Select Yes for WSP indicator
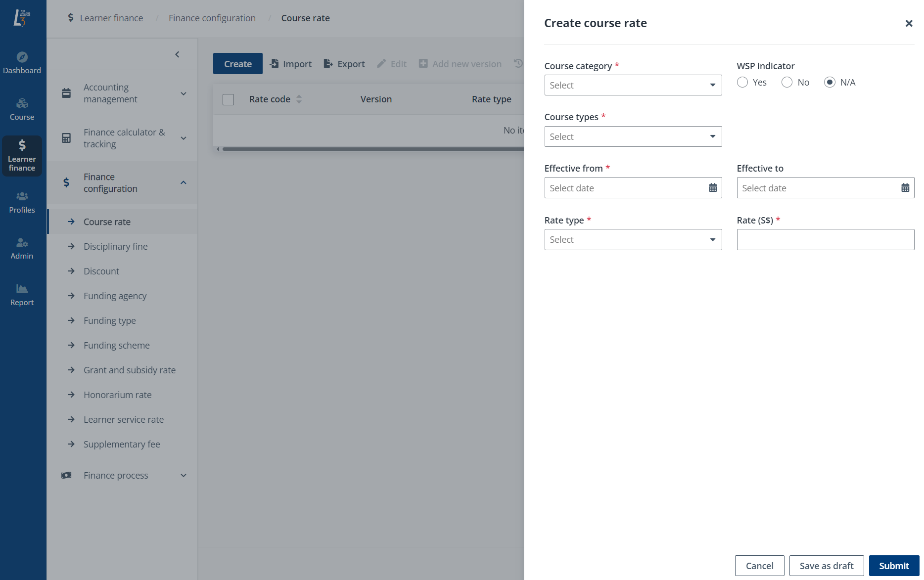This screenshot has height=580, width=924. pos(742,82)
